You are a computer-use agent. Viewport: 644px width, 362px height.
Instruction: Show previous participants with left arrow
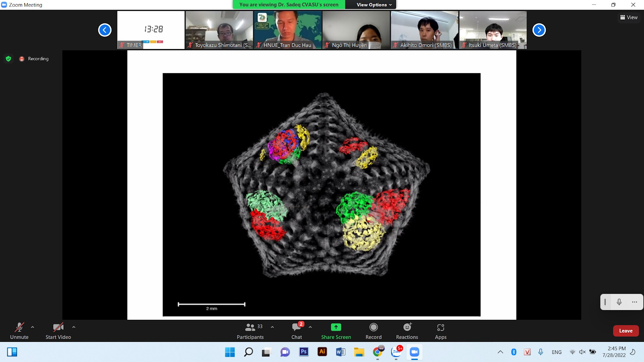click(x=105, y=30)
